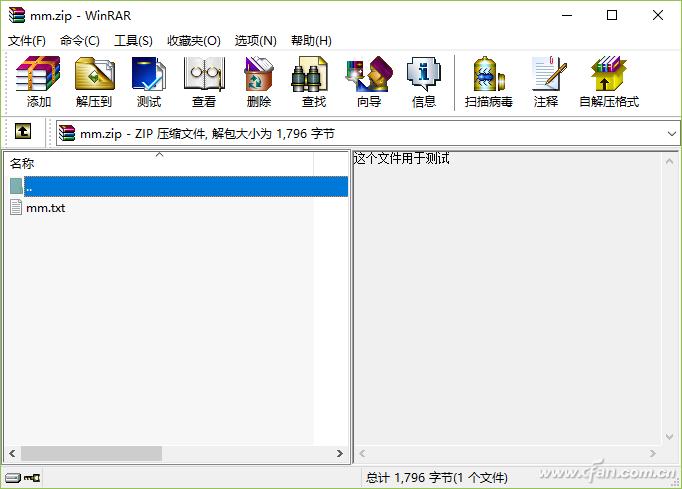Sort by the 名称 column header
This screenshot has height=489, width=682.
[x=159, y=163]
